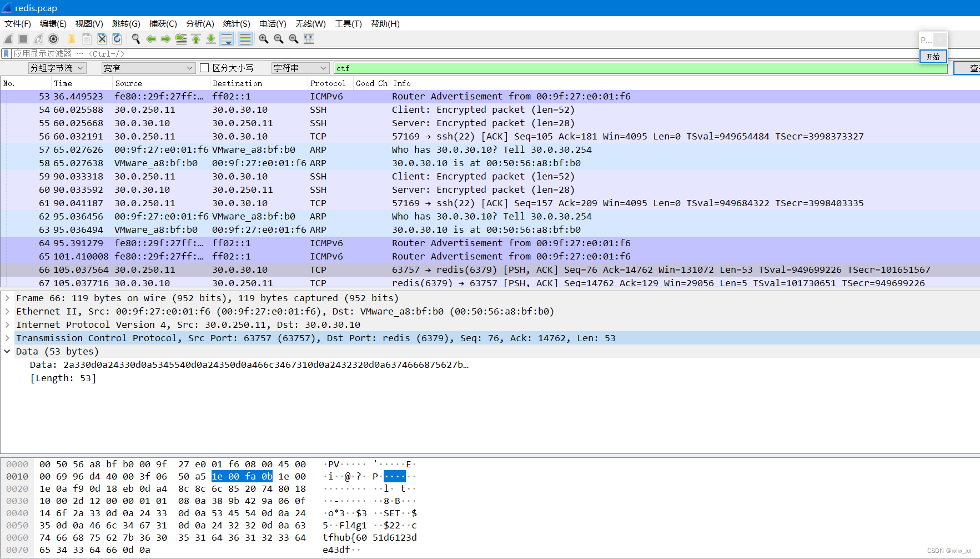The height and width of the screenshot is (559, 980).
Task: Open the 电话(Y) menu
Action: tap(273, 24)
